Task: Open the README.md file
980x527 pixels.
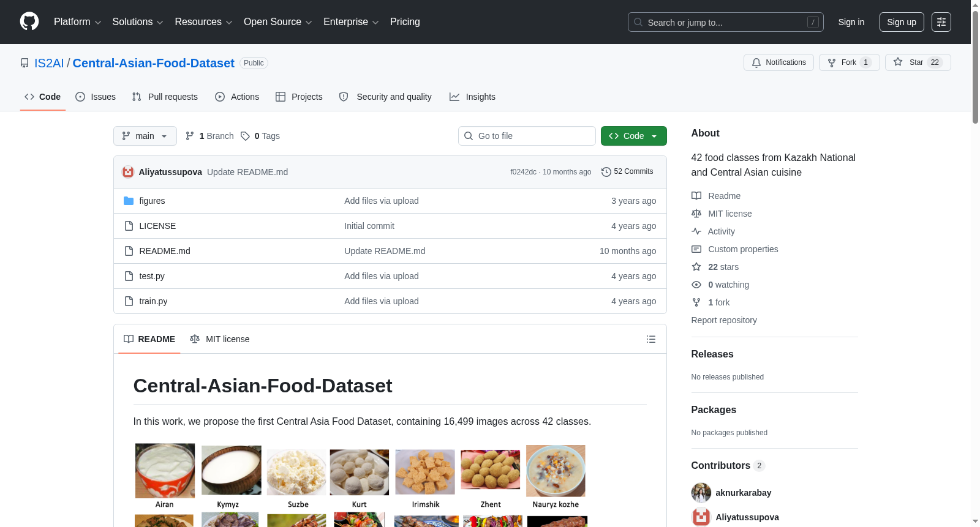Action: tap(165, 251)
